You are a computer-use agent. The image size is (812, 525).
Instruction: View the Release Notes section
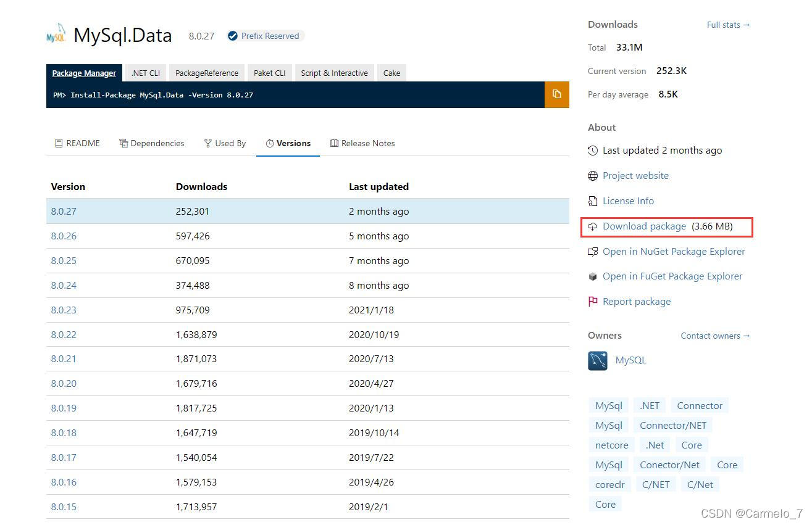(x=362, y=143)
